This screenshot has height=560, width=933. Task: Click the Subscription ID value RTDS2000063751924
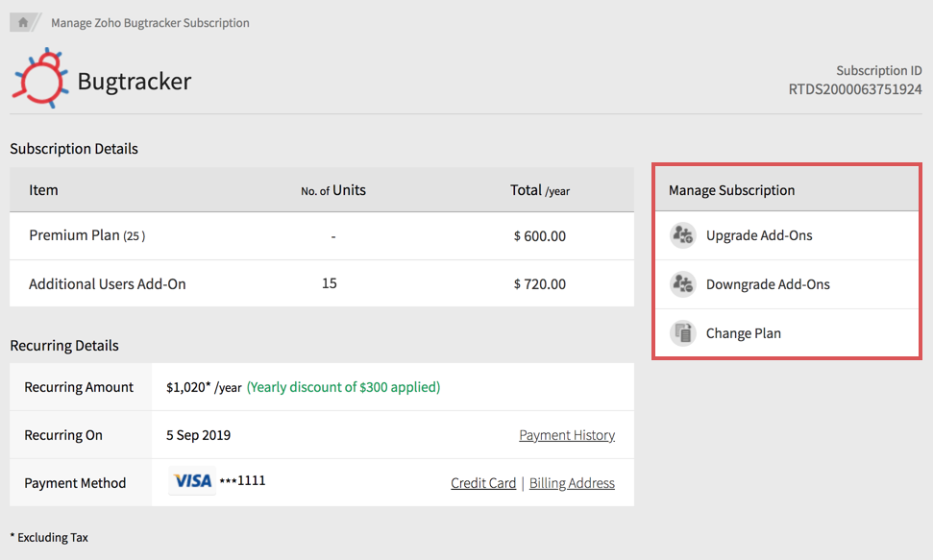[x=855, y=89]
